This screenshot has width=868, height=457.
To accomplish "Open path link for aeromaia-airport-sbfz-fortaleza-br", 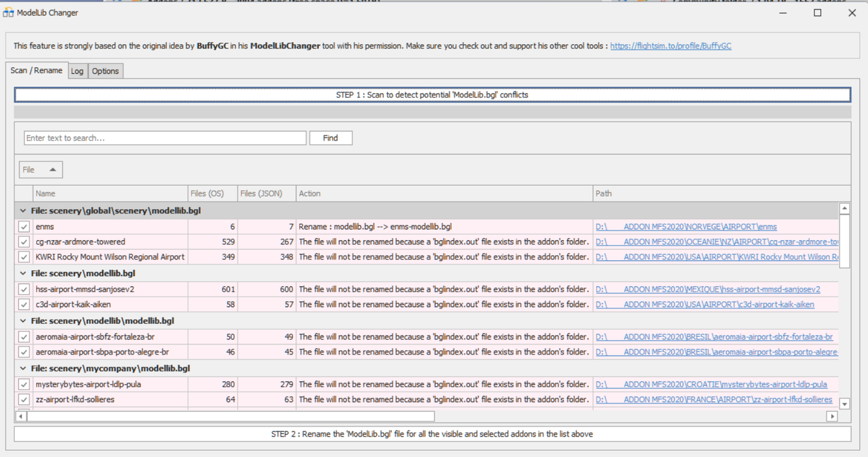I will tap(714, 336).
